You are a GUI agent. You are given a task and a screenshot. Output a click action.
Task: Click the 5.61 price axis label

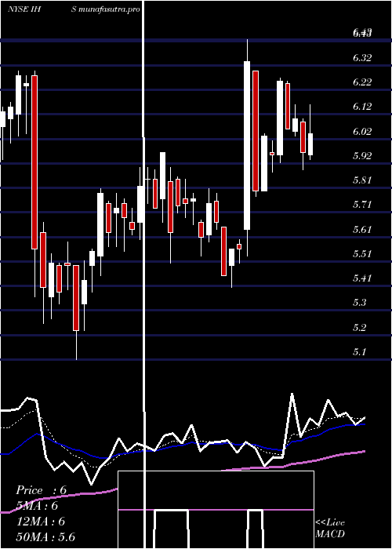(362, 229)
